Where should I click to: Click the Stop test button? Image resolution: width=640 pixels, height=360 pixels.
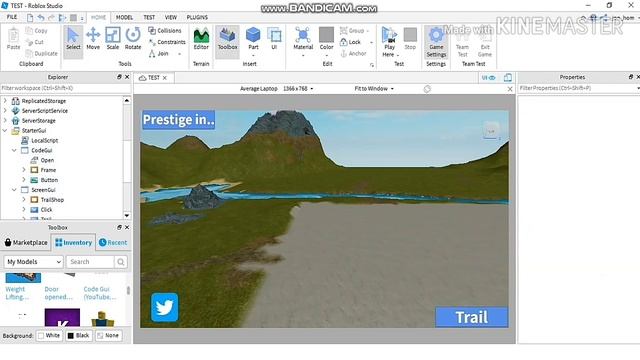(x=410, y=39)
